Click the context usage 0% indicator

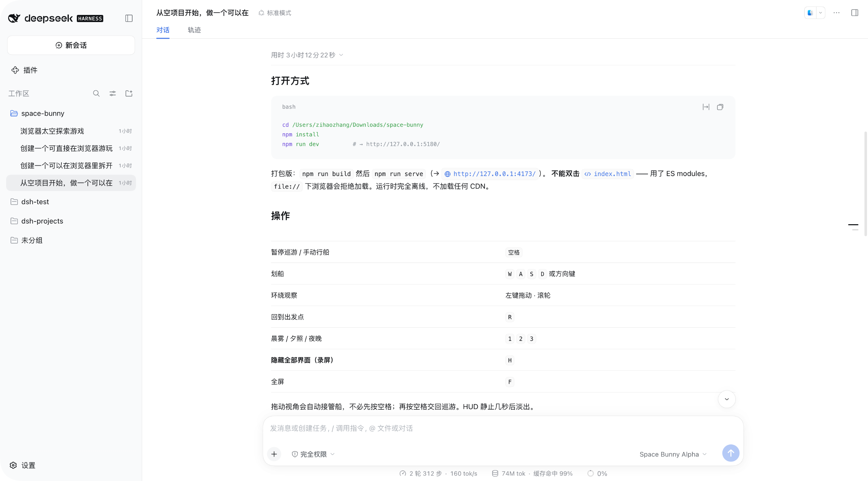(x=597, y=474)
